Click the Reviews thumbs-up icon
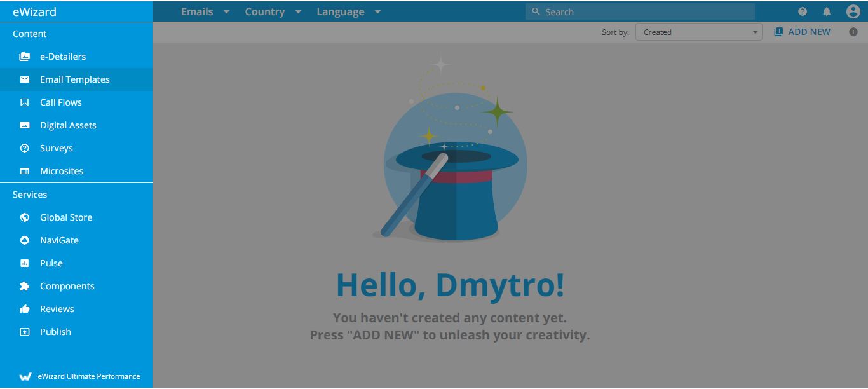Image resolution: width=868 pixels, height=389 pixels. [x=25, y=309]
